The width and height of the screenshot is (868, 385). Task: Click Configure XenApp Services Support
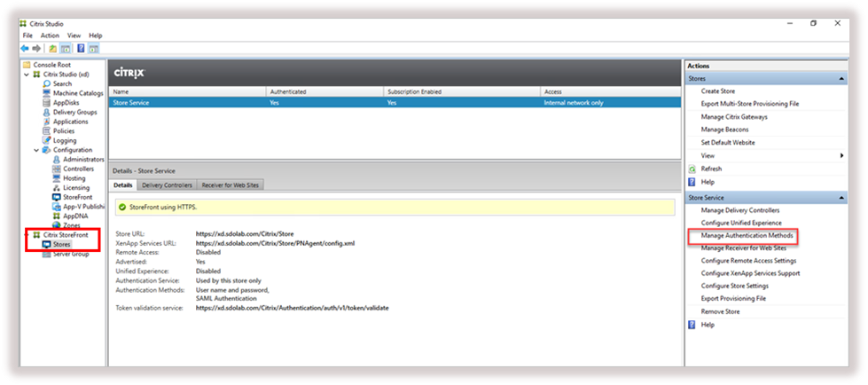tap(750, 273)
